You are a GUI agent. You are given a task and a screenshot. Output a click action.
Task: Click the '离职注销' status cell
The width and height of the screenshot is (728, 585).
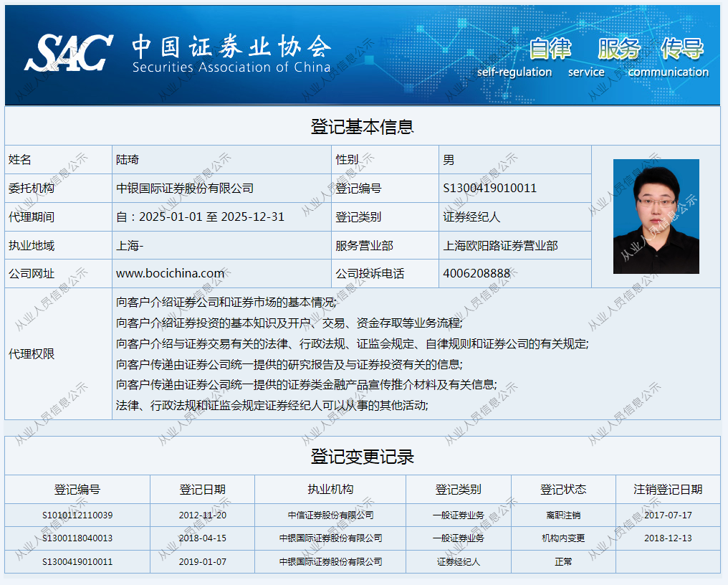(x=563, y=515)
